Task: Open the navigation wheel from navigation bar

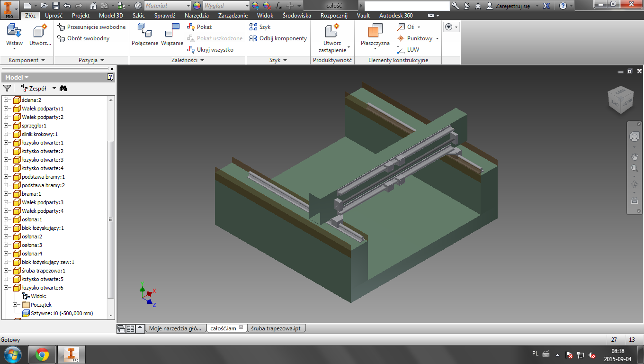Action: tap(635, 136)
